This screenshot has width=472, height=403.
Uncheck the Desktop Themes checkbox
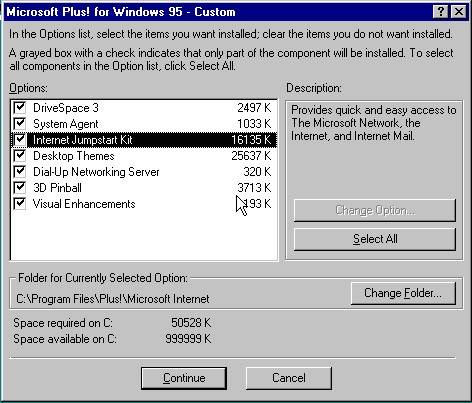[x=20, y=155]
